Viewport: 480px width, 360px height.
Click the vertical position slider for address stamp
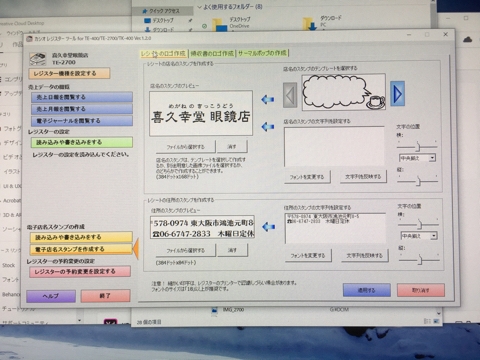[x=419, y=259]
